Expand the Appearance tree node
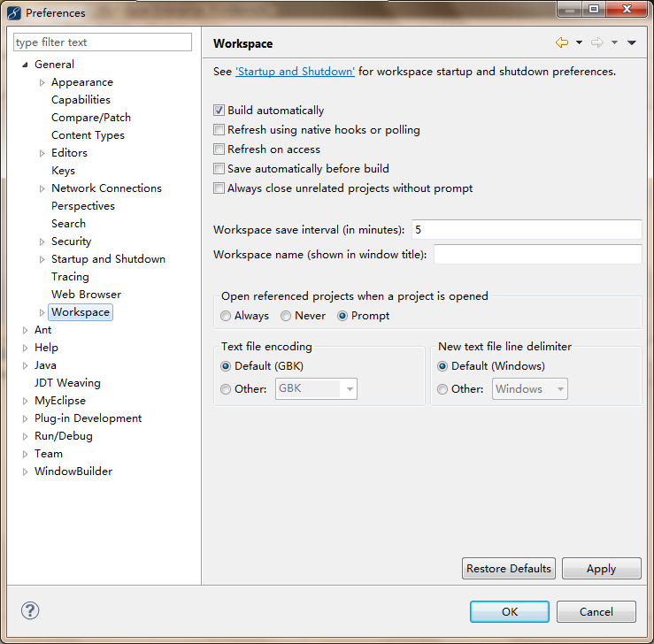This screenshot has width=654, height=644. [42, 82]
